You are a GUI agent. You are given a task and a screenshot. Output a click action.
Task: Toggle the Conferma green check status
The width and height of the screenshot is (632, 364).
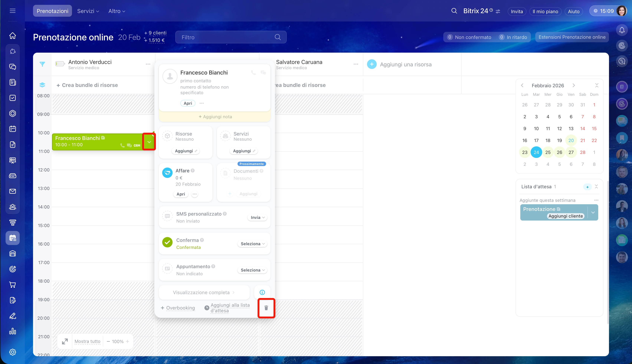[x=167, y=242]
